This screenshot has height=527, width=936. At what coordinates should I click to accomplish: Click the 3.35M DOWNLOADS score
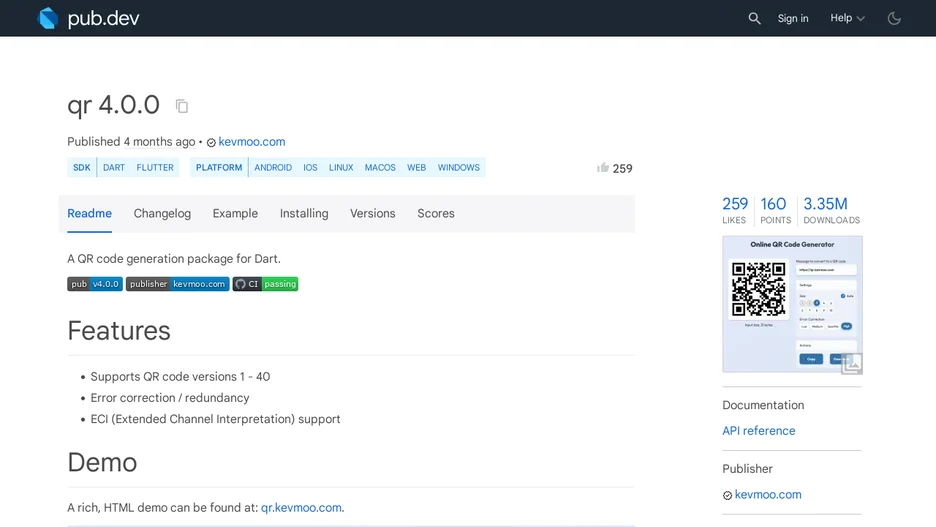(x=832, y=210)
